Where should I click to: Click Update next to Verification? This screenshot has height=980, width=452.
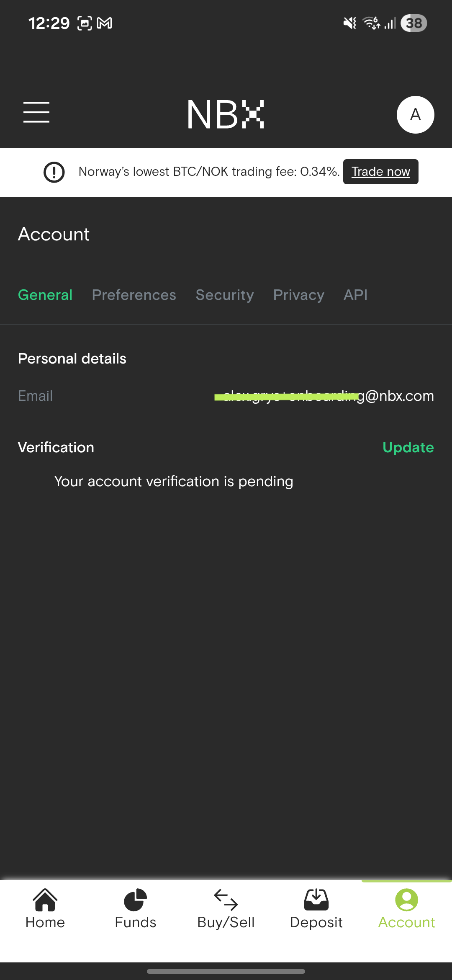(408, 447)
